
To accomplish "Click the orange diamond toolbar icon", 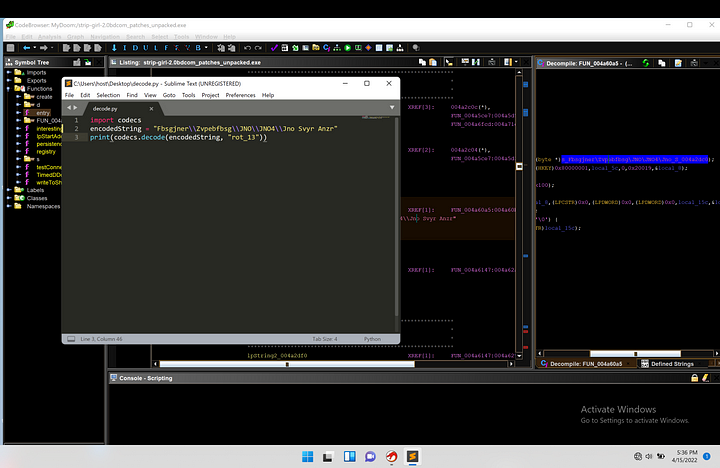I will (x=368, y=48).
